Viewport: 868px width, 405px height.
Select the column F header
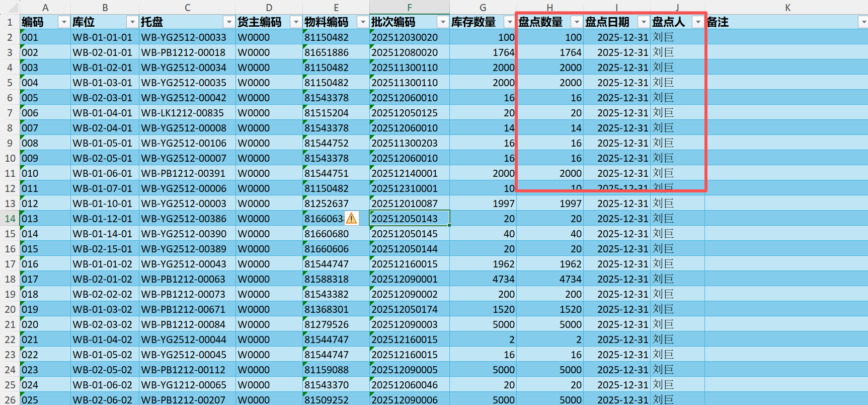coord(409,8)
